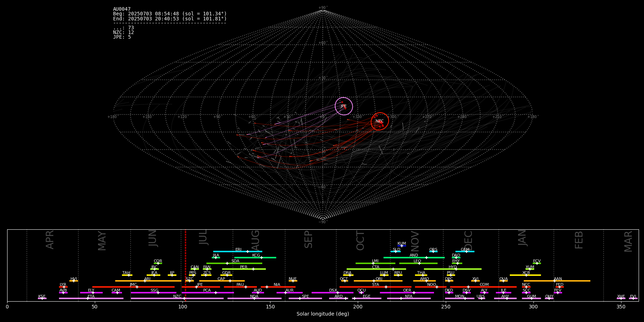644x322 pixels.
Task: Click the DEC month label on timeline
Action: point(468,241)
